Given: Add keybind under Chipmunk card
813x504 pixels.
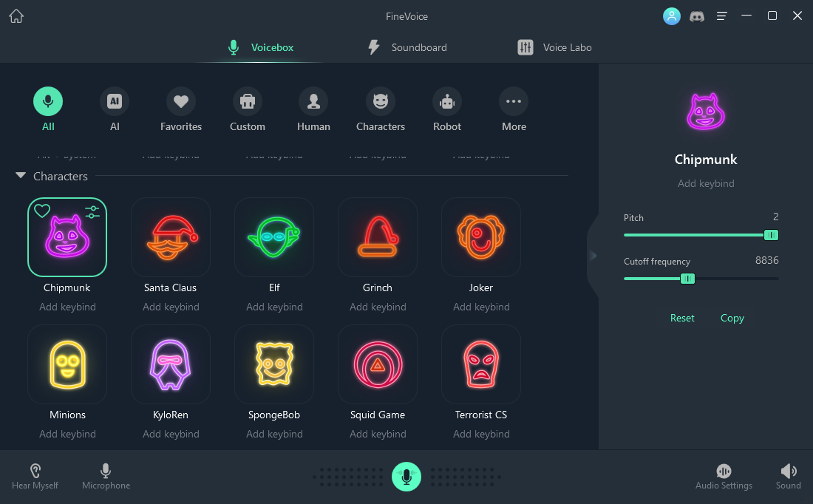Looking at the screenshot, I should coord(67,307).
